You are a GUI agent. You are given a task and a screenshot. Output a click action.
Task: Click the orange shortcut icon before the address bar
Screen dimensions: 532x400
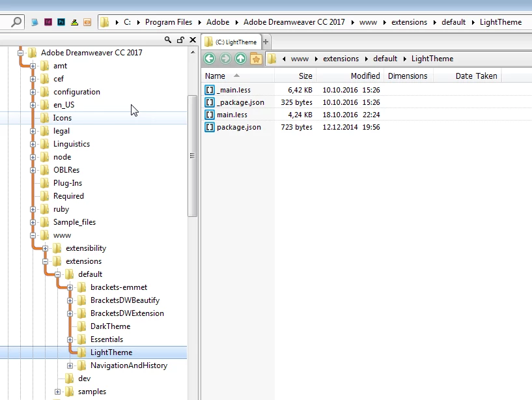coord(87,22)
